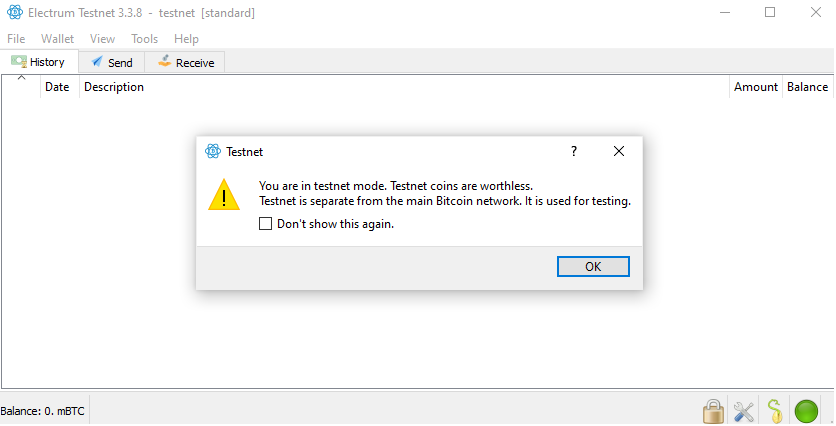Open preferences via the tools icon
This screenshot has height=426, width=836.
click(x=744, y=412)
